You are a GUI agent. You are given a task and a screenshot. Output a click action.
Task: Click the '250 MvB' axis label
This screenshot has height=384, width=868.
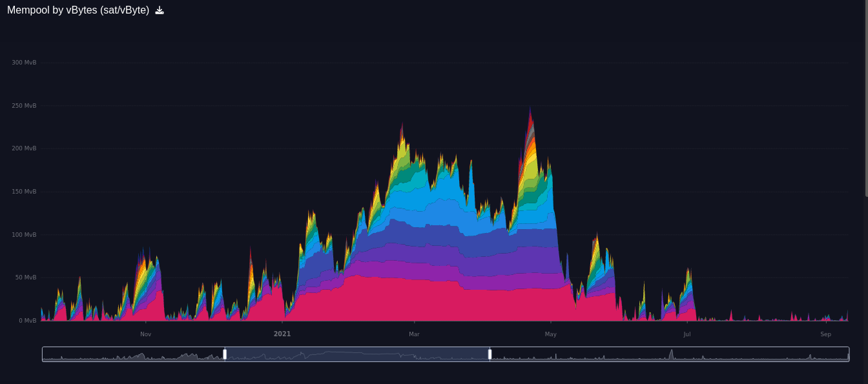(24, 106)
